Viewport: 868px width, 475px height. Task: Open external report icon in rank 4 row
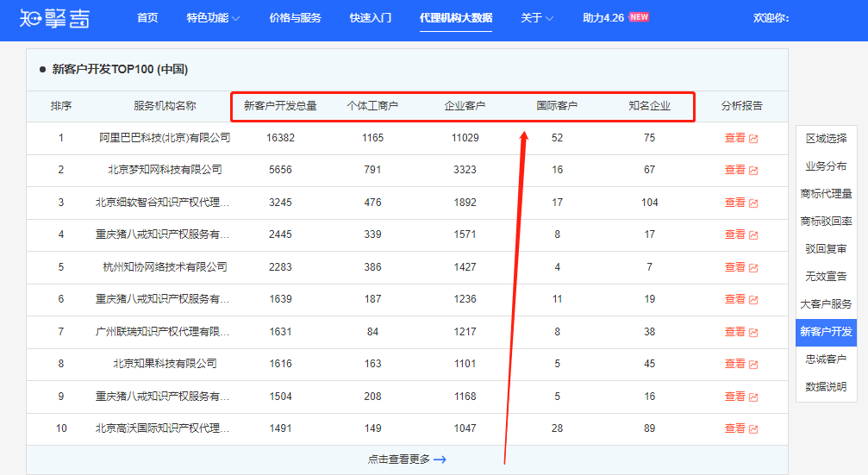click(753, 235)
